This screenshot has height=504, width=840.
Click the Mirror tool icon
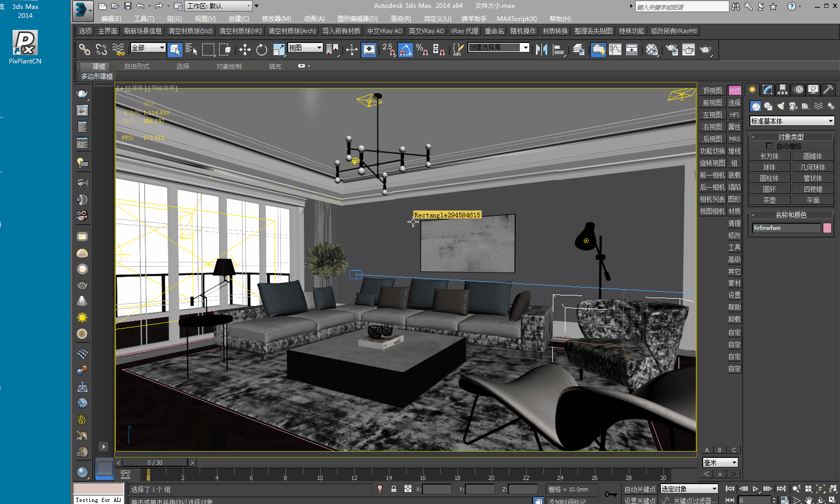coord(542,49)
